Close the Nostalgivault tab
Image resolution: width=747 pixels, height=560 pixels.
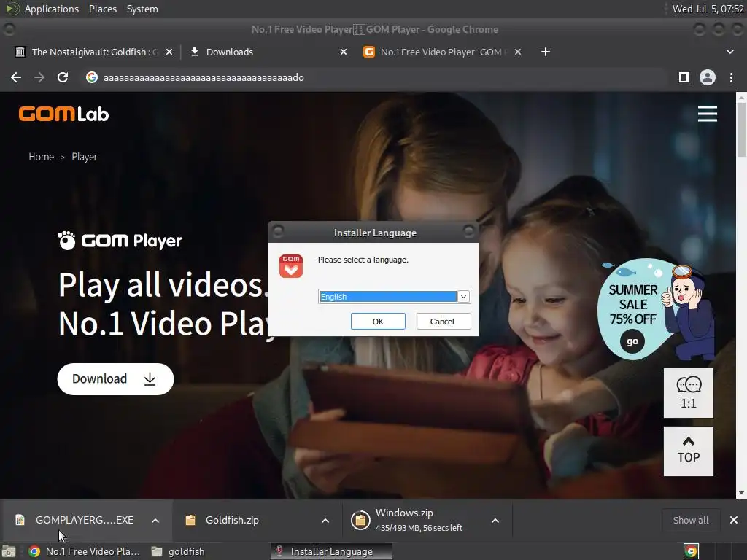click(169, 52)
